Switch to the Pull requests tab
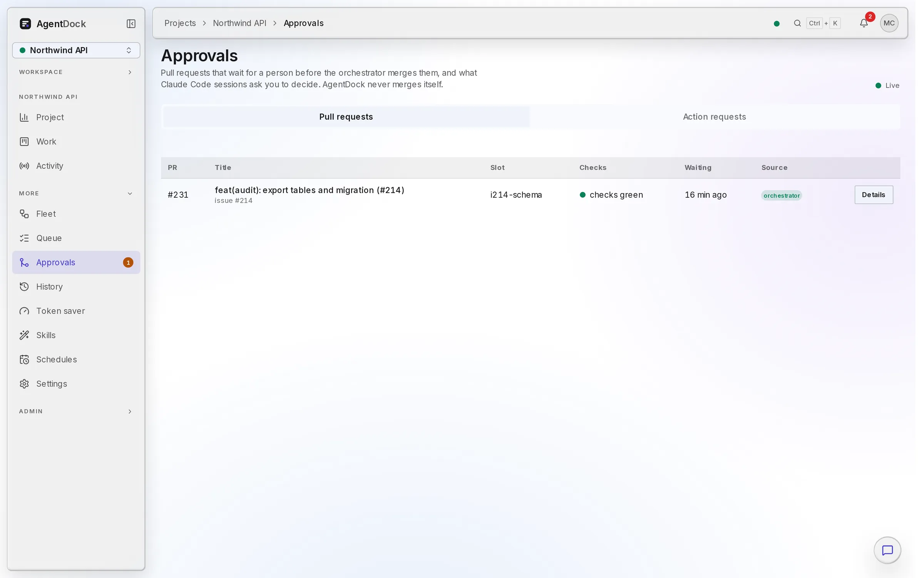 click(346, 117)
